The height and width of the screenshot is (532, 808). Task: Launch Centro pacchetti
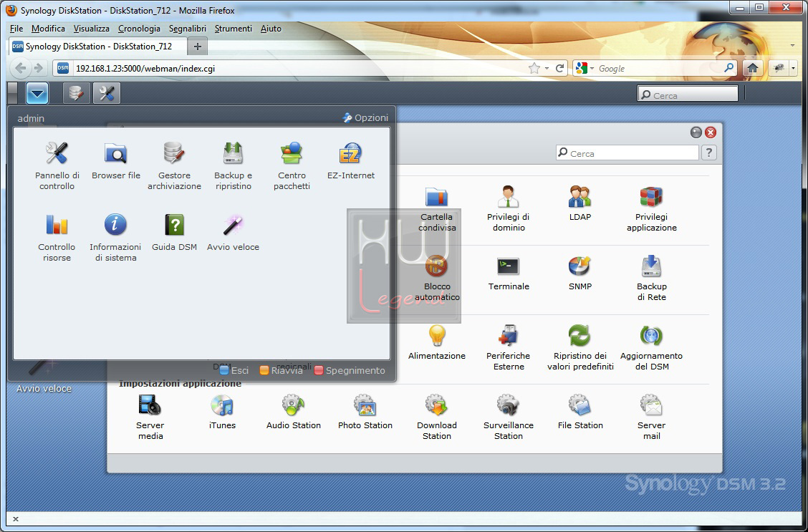[292, 166]
